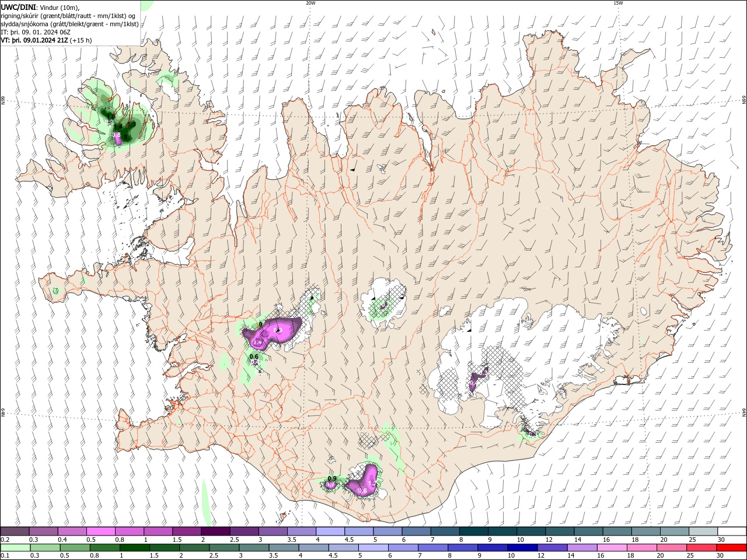Pick the bright pink upper swatch between 0.5 and 0.8
The height and width of the screenshot is (560, 747).
(x=100, y=531)
